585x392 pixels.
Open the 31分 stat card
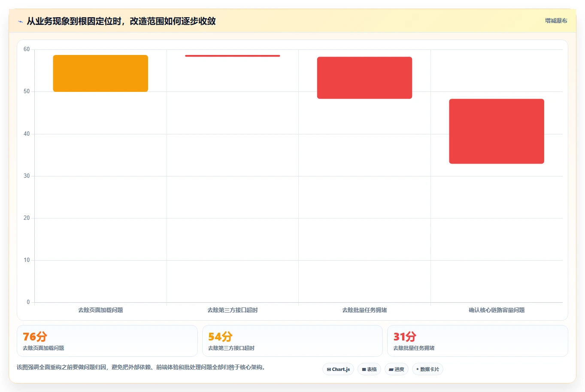click(478, 341)
